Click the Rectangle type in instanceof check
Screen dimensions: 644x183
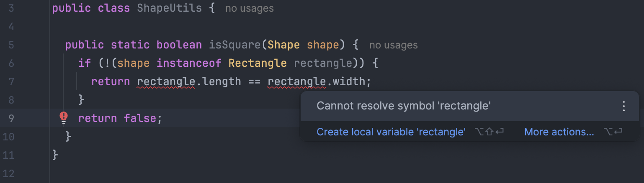click(257, 63)
